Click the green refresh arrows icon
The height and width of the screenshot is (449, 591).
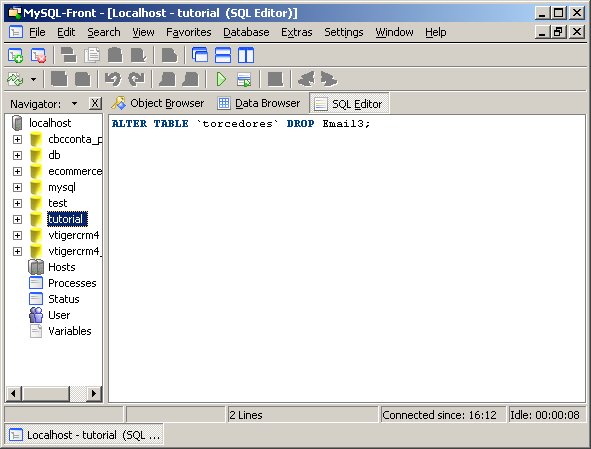15,80
